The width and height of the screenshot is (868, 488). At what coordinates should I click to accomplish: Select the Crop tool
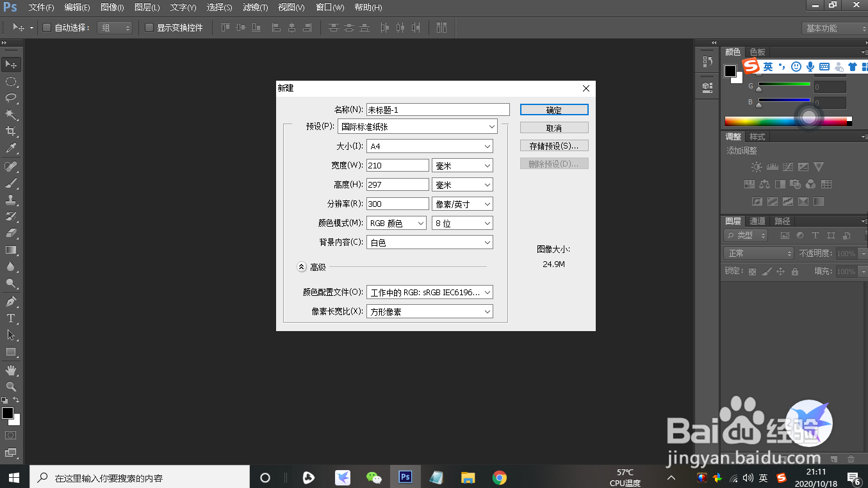11,131
